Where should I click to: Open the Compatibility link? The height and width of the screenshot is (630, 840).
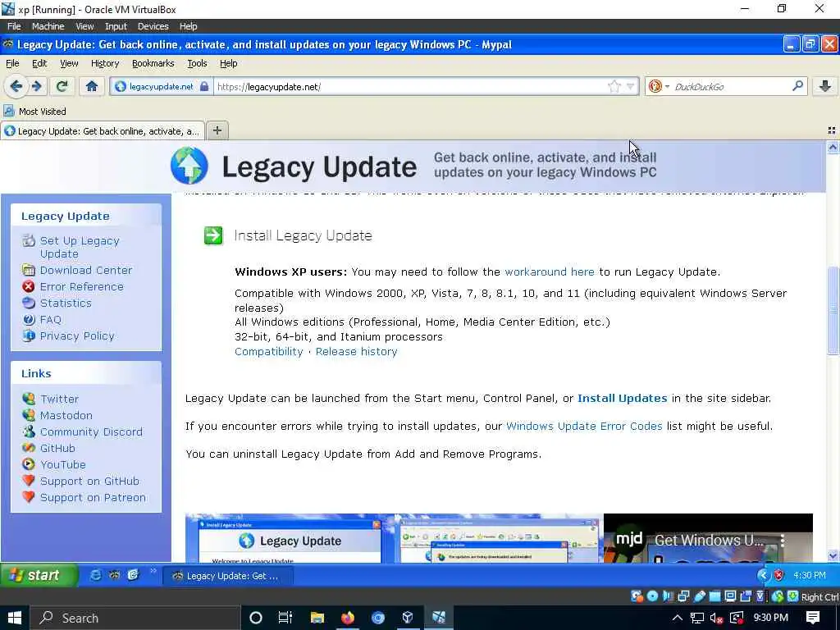[269, 351]
